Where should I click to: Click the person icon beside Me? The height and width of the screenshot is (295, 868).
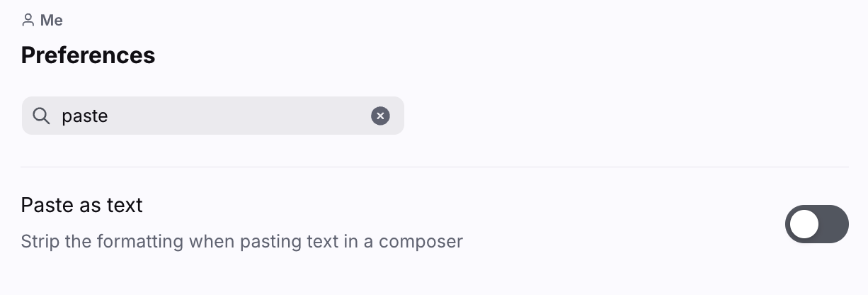click(x=28, y=20)
